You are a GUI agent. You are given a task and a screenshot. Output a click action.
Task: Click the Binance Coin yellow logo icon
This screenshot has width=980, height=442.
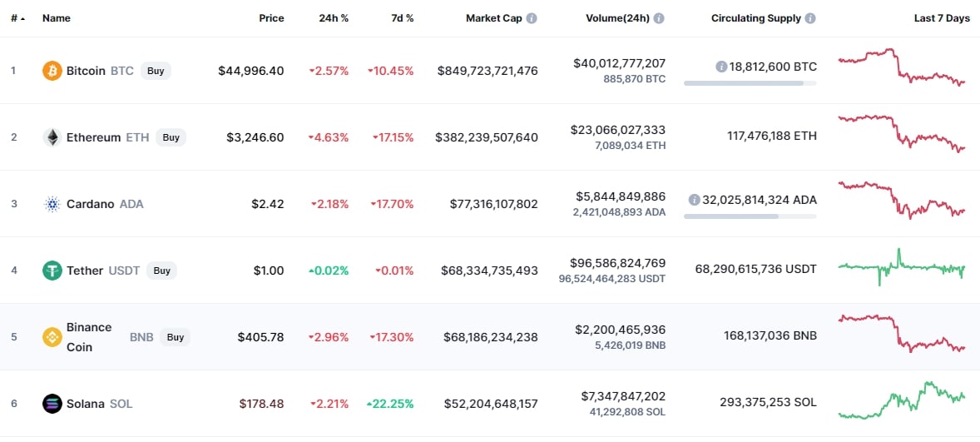coord(52,337)
